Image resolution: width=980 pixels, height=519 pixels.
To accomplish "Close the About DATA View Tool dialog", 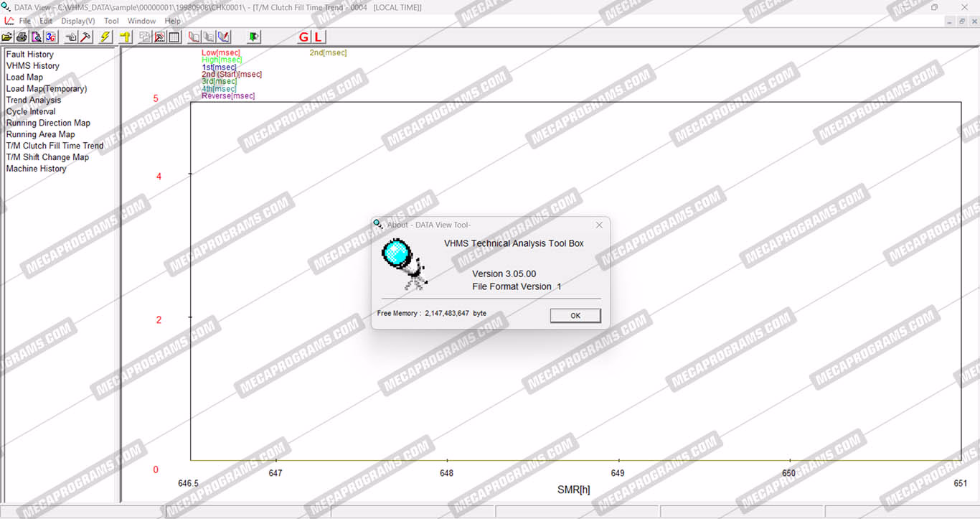I will click(x=599, y=225).
